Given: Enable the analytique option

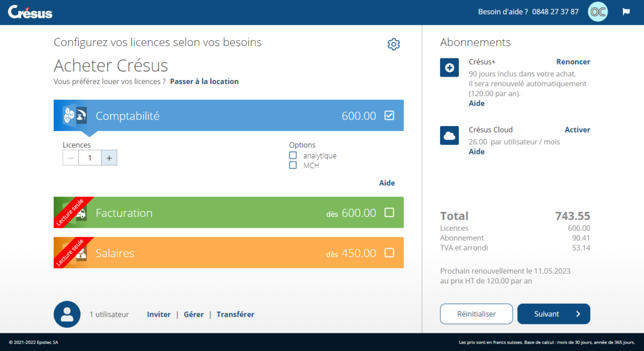Looking at the screenshot, I should click(x=292, y=155).
